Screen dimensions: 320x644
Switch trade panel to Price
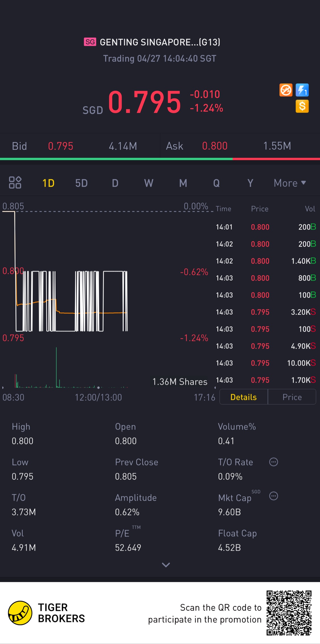(x=292, y=397)
